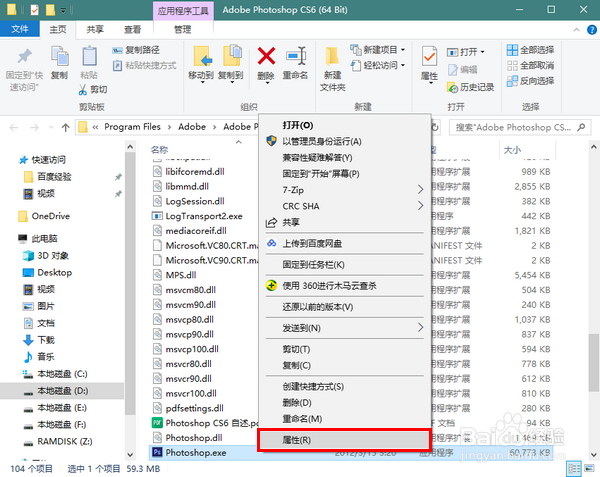The image size is (600, 477).
Task: Select the file Photoshop.dll
Action: click(x=194, y=438)
